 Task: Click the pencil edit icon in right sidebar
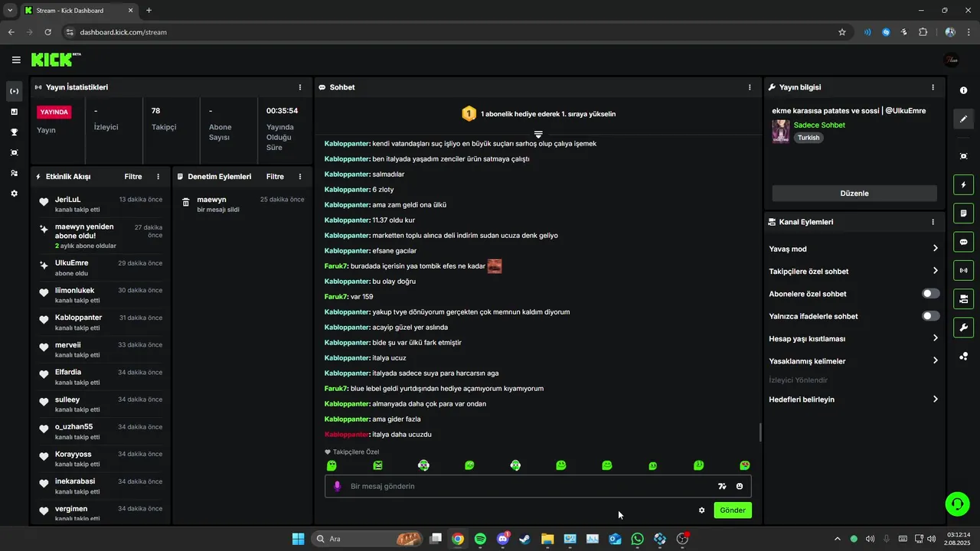[963, 119]
